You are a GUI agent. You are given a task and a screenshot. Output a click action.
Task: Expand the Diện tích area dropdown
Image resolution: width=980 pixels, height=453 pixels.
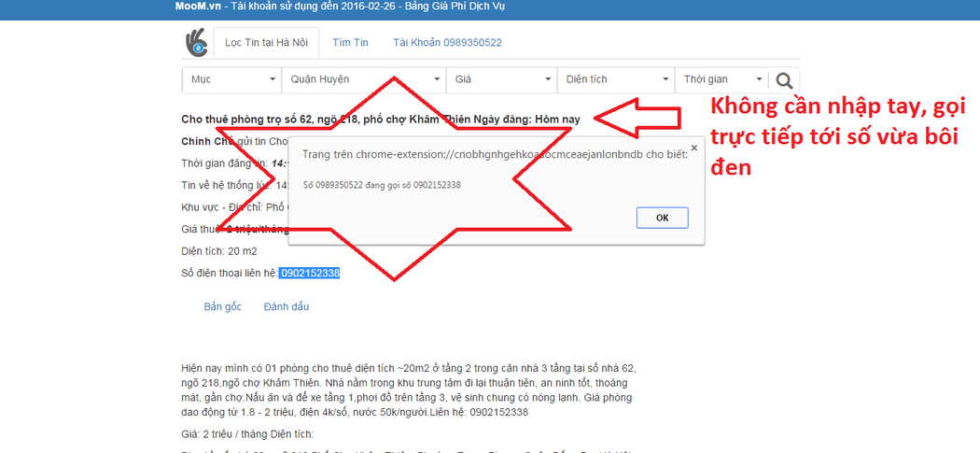[615, 80]
